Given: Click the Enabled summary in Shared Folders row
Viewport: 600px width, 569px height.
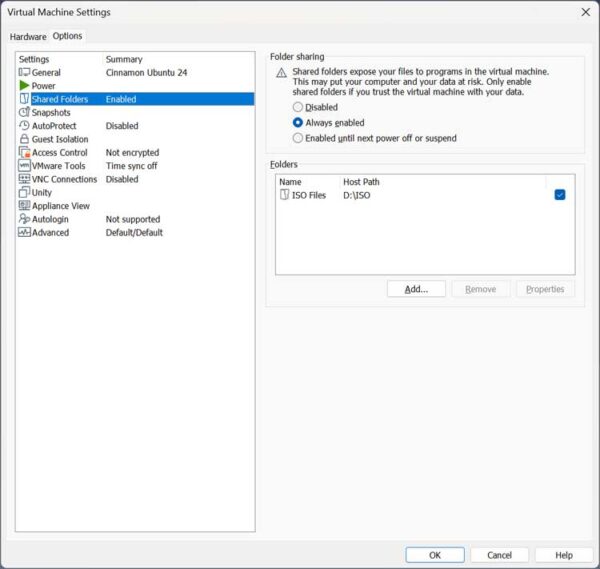Looking at the screenshot, I should point(121,99).
